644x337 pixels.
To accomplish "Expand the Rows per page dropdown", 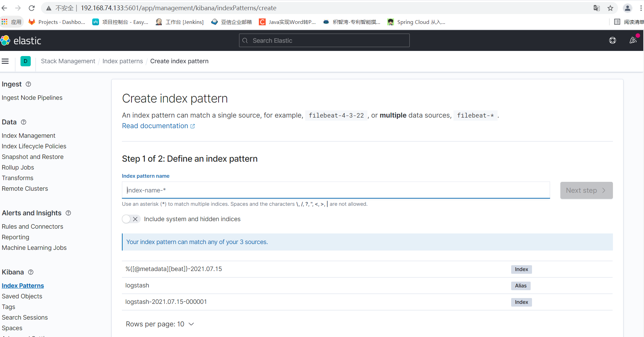I will coord(160,324).
